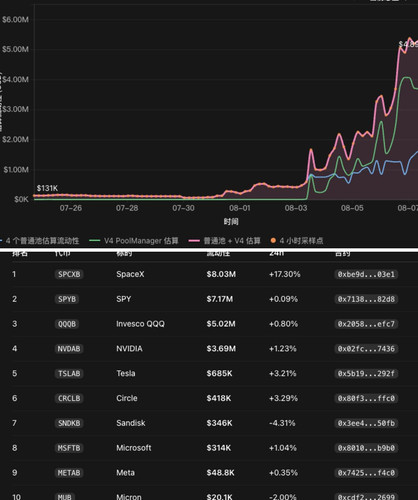Select the Meta name cell
This screenshot has height=500, width=418.
125,473
